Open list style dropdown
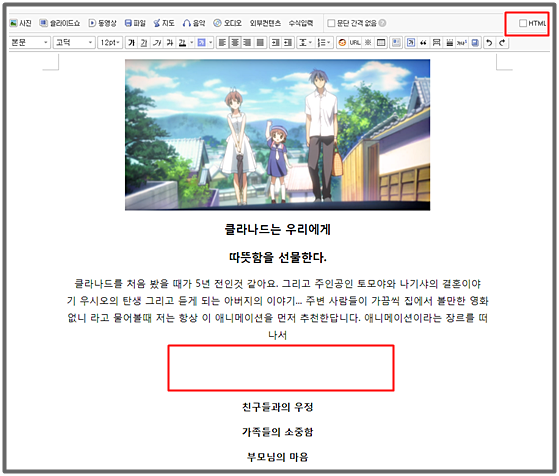 click(x=324, y=43)
